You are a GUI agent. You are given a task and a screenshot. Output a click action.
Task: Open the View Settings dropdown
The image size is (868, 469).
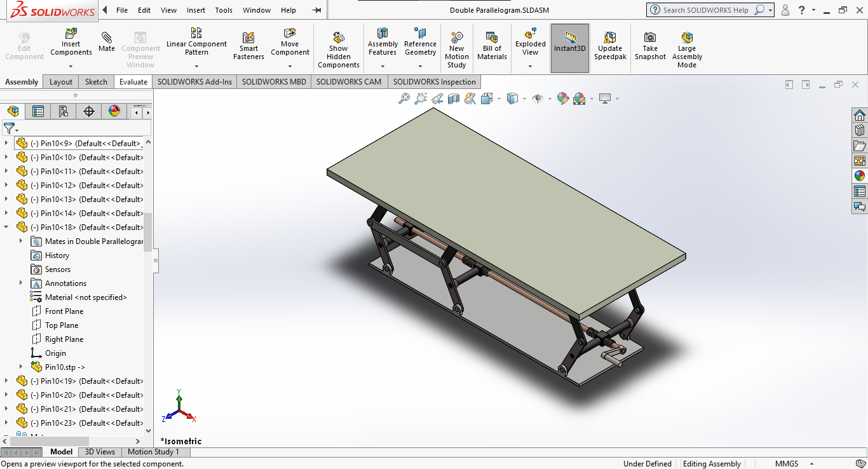tap(617, 99)
